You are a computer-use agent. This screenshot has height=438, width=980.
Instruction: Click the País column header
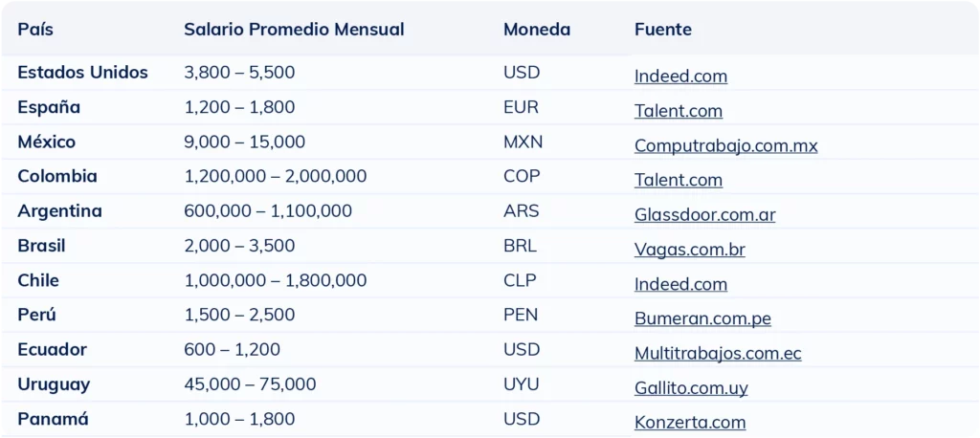tap(35, 30)
